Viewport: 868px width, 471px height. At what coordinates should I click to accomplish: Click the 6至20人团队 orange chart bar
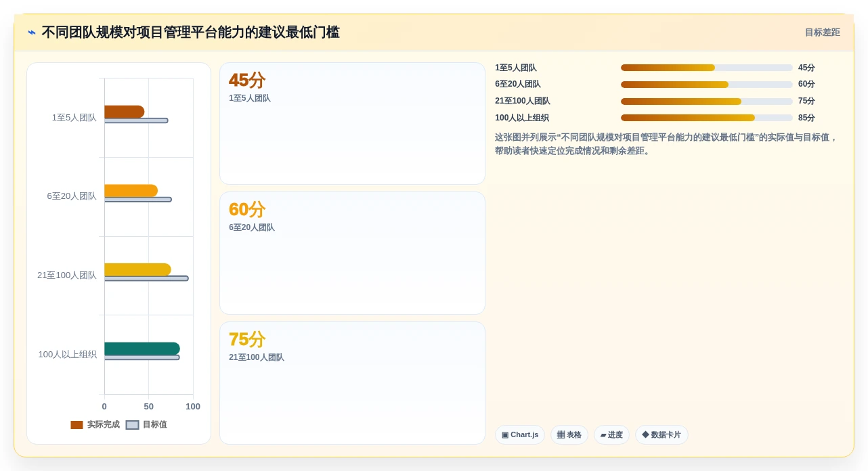(131, 191)
